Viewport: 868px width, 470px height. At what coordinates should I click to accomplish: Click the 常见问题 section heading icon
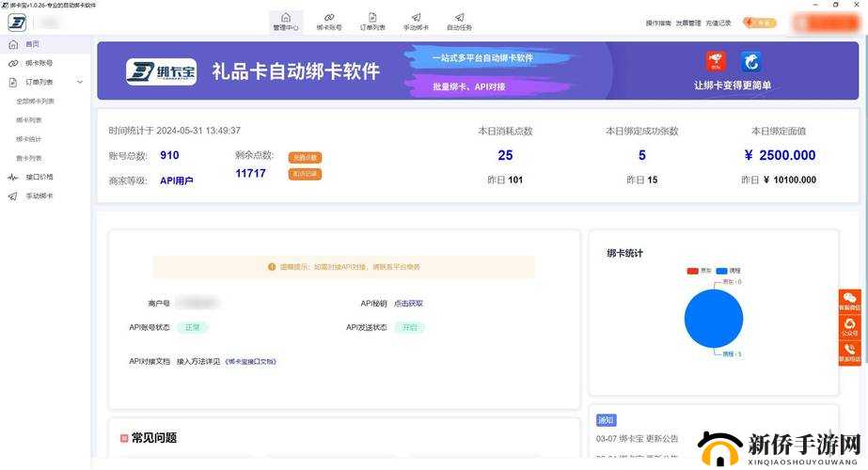pyautogui.click(x=124, y=438)
